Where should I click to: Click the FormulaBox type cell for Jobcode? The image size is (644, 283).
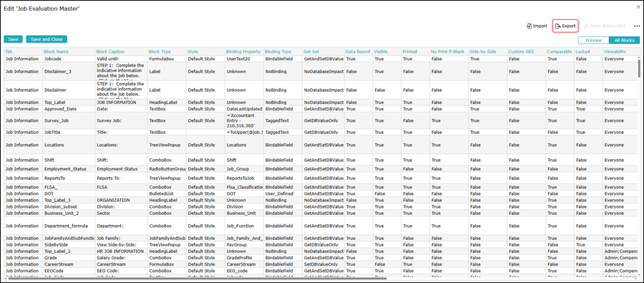click(167, 59)
